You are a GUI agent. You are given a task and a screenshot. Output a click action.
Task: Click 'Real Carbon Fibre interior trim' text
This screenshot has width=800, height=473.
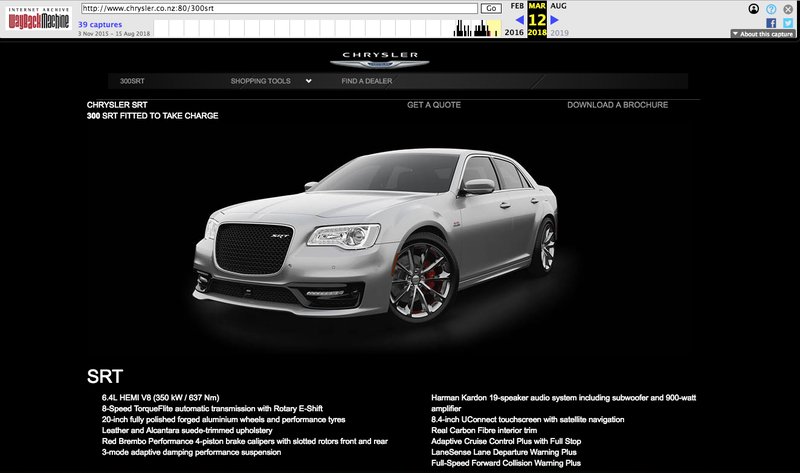point(484,430)
